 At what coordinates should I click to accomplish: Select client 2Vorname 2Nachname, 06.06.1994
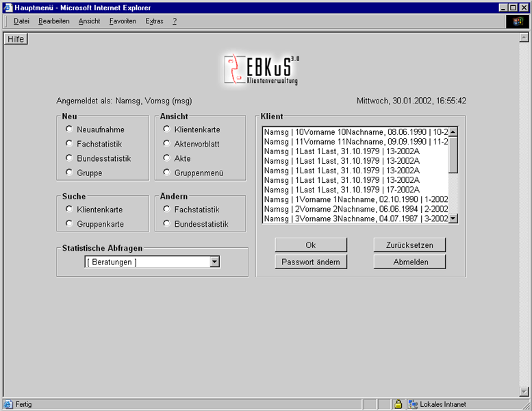356,209
